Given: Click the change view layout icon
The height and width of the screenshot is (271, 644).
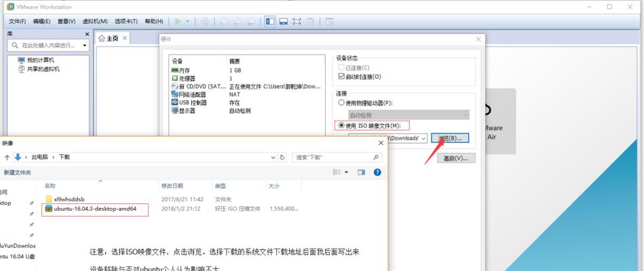Looking at the screenshot, I should [x=337, y=173].
